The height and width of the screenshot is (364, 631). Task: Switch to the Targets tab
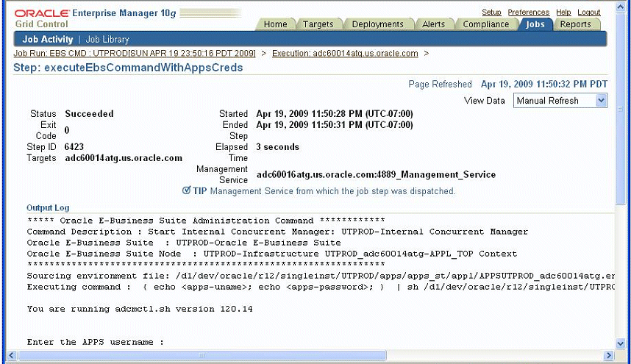318,24
